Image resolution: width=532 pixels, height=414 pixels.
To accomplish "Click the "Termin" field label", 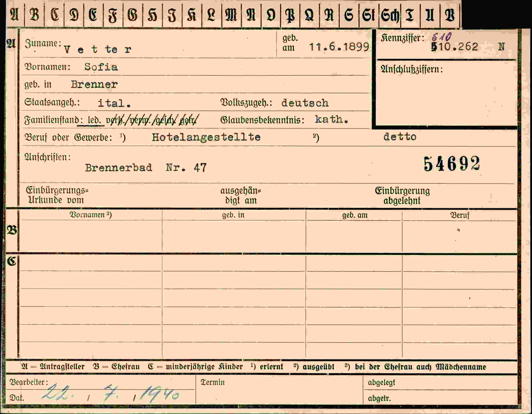I will tap(212, 382).
